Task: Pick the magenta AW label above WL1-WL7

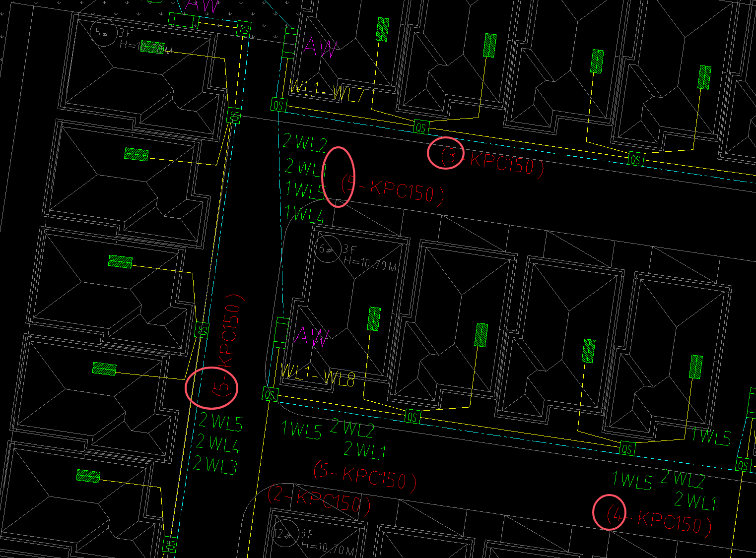Action: coord(320,48)
